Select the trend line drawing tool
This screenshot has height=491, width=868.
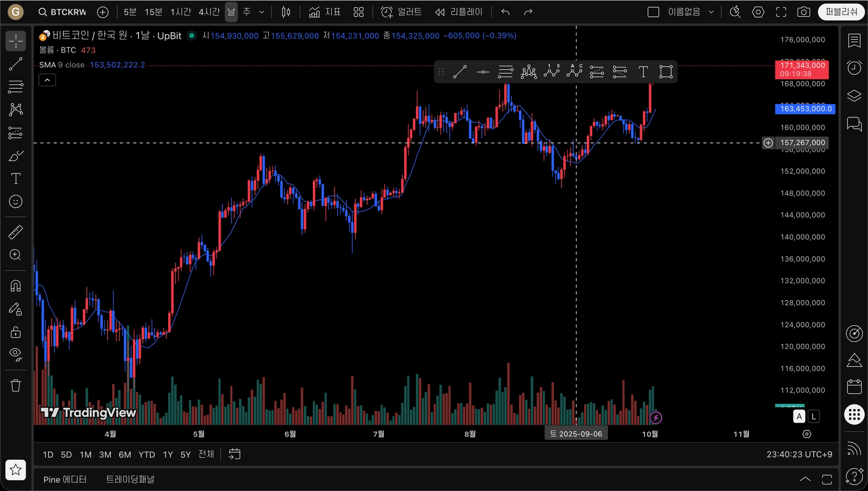[16, 64]
